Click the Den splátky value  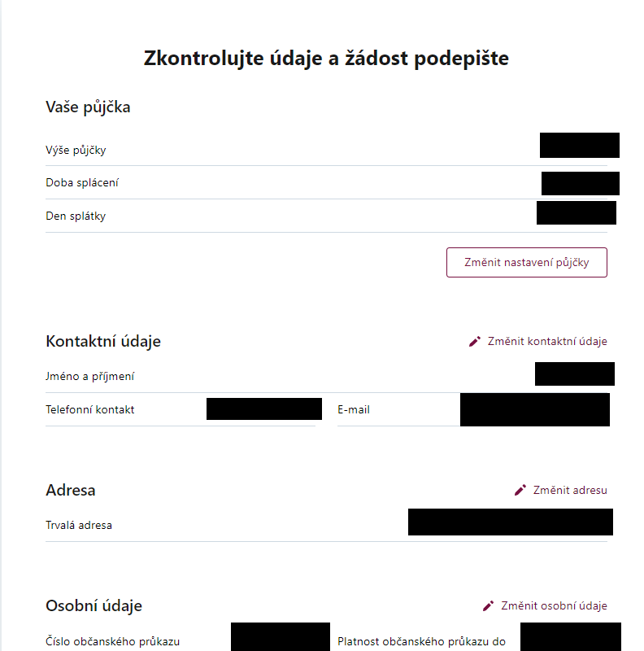tap(577, 212)
